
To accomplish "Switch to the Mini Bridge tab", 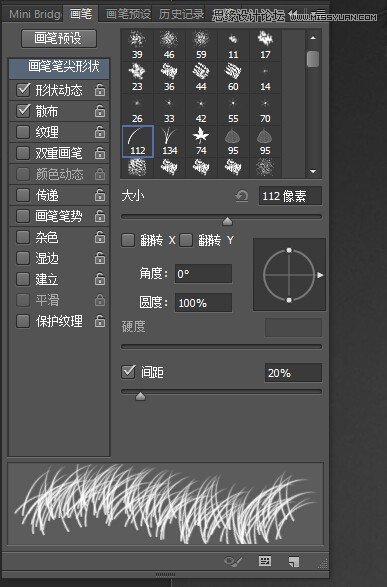I will click(32, 14).
